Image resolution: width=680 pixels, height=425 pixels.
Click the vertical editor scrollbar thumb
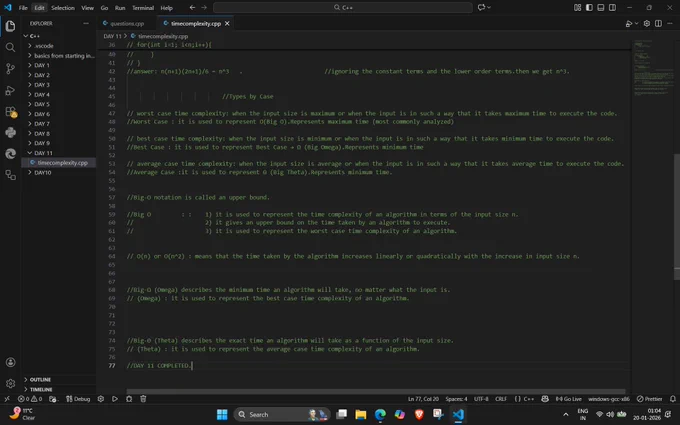pos(677,217)
